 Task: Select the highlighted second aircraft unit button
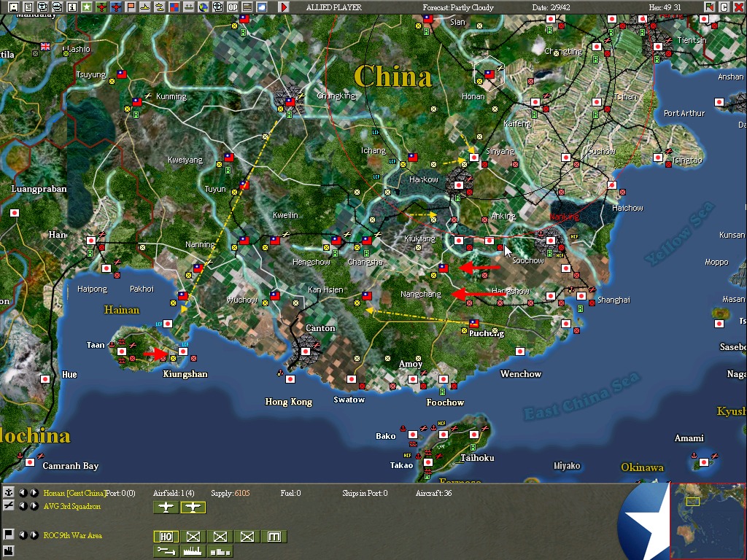point(193,507)
